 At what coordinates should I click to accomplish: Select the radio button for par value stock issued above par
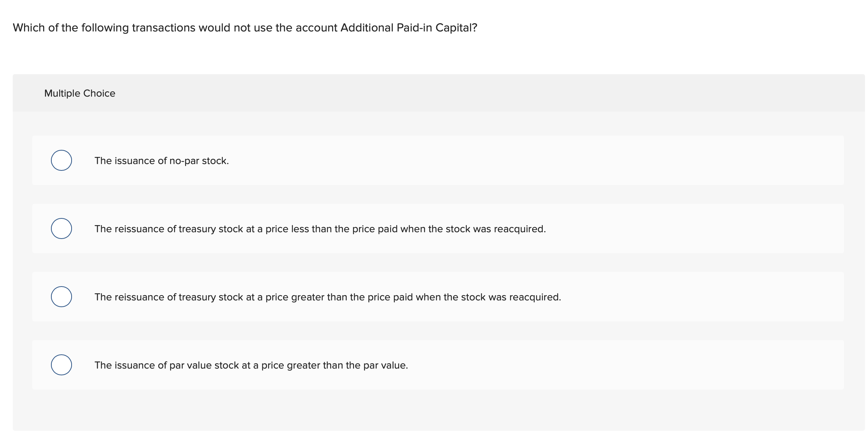61,365
